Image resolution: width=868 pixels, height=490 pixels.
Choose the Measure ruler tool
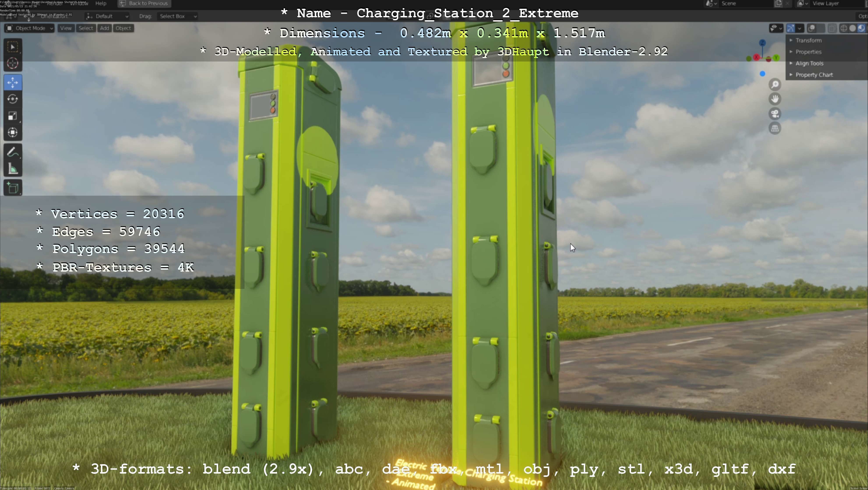coord(13,169)
